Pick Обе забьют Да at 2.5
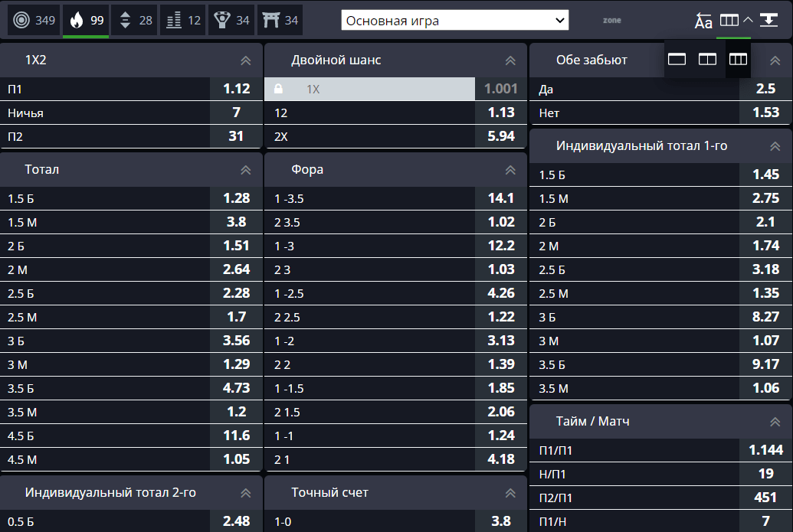Screen dimensions: 793x532 (660, 89)
